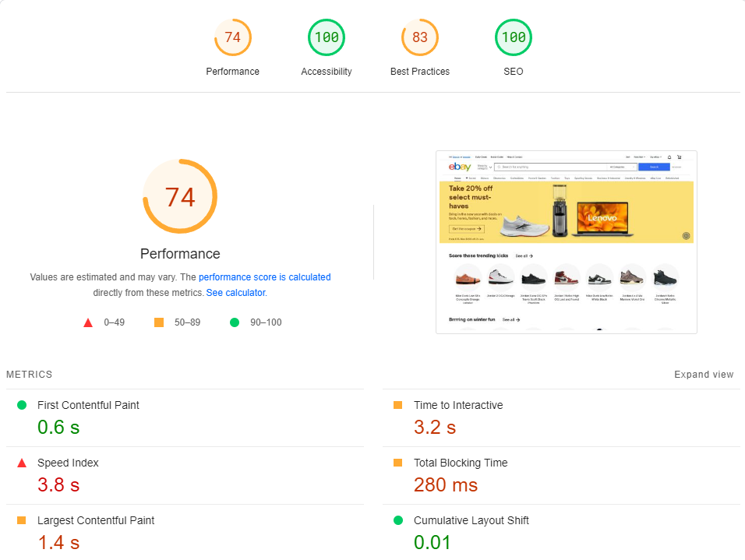Click the eBay page screenshot thumbnail
This screenshot has width=745, height=560.
[x=567, y=242]
